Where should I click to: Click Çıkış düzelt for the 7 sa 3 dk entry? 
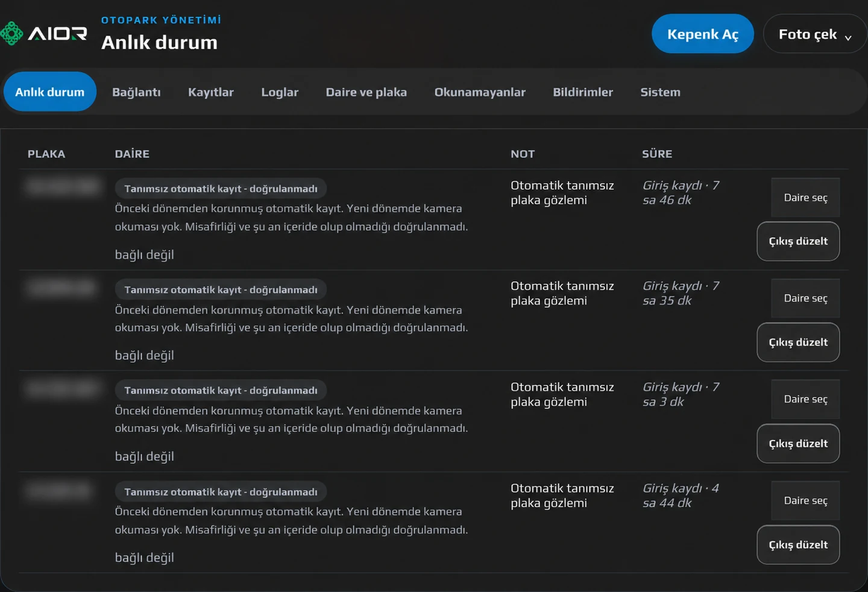click(x=798, y=443)
